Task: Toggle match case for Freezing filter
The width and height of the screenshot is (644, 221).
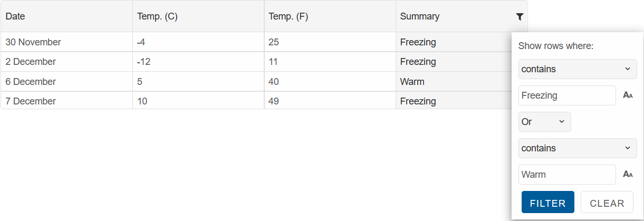Action: (x=628, y=95)
